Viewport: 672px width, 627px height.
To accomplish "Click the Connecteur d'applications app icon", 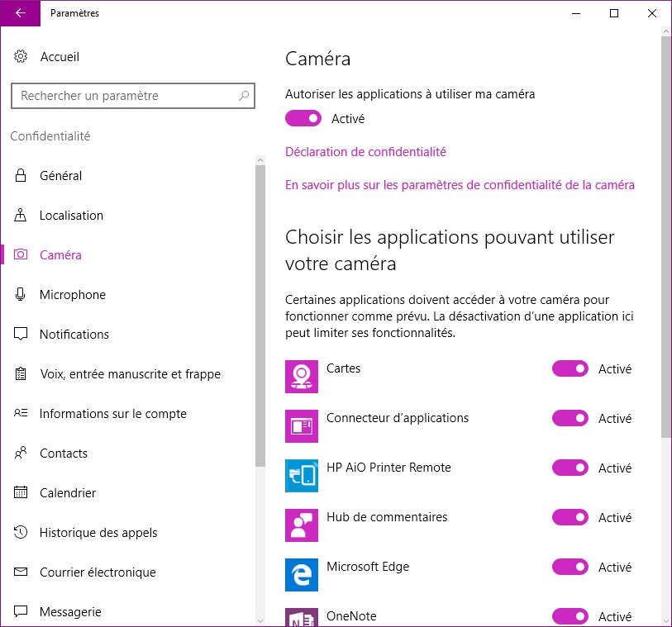I will coord(302,426).
